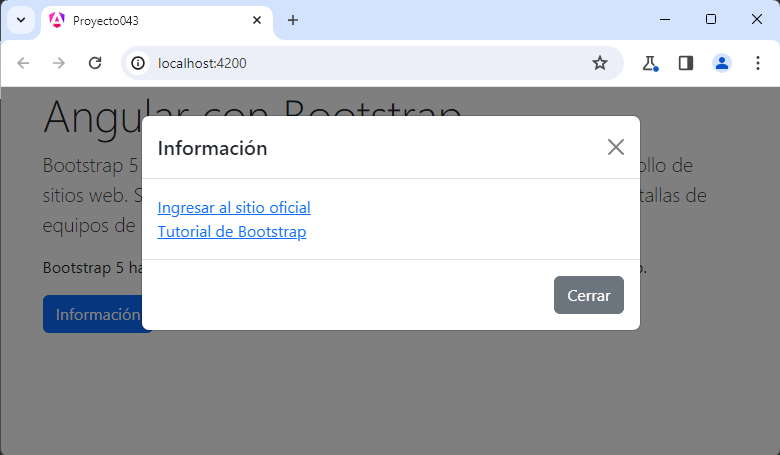The height and width of the screenshot is (455, 780).
Task: Open the Tutorial de Bootstrap link
Action: pos(232,232)
